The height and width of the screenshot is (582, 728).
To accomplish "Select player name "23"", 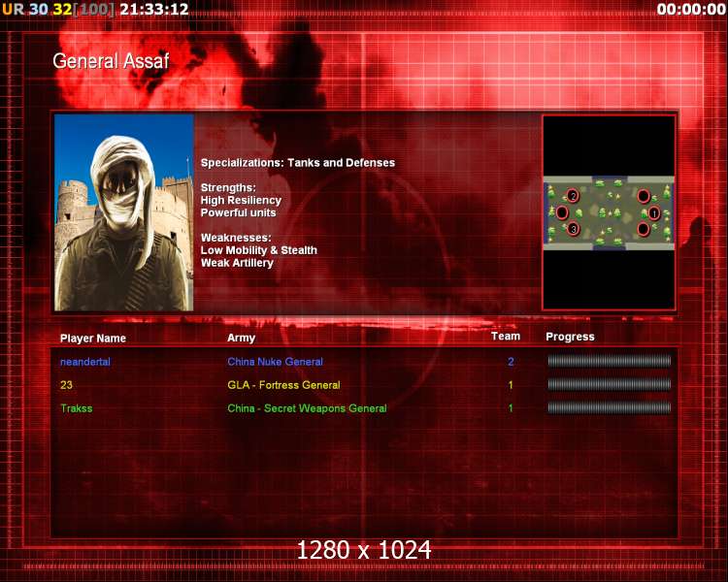I will [66, 385].
